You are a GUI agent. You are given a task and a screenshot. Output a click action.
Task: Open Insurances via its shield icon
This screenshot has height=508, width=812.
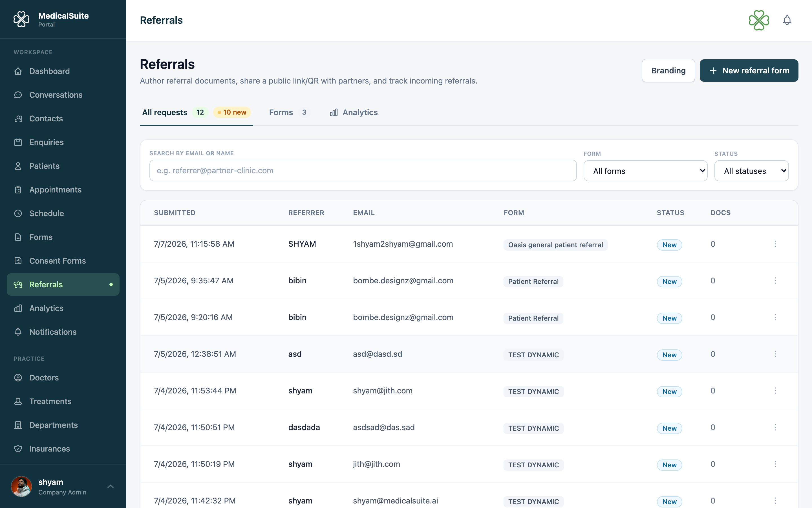[18, 448]
